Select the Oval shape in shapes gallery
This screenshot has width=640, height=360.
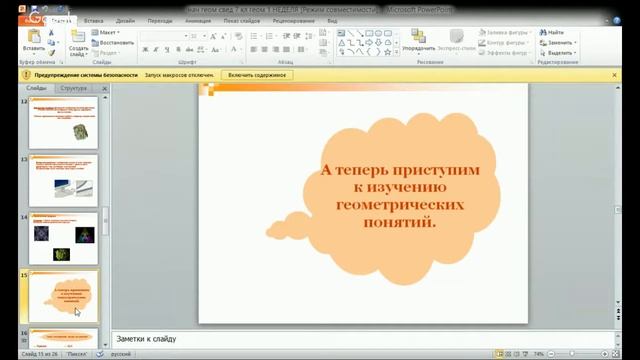tap(378, 33)
